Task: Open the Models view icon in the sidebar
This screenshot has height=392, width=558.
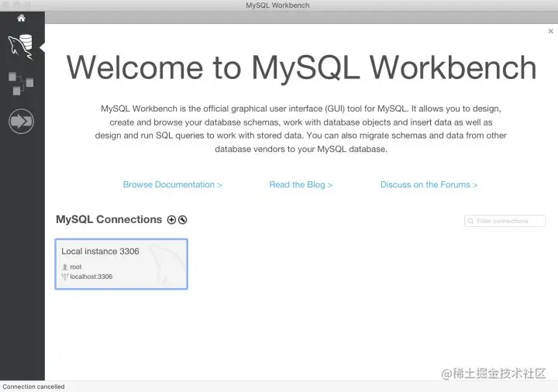Action: [21, 84]
